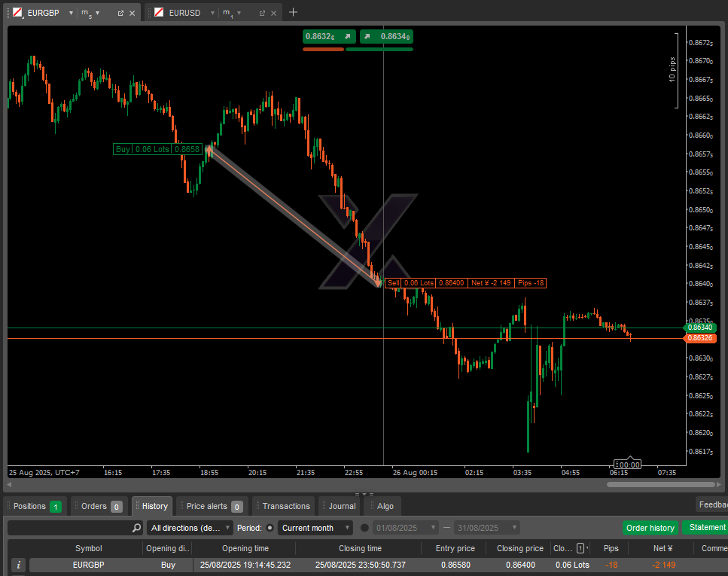Click the chart's horizontal scrollbar thumb
728x576 pixels.
pos(659,484)
